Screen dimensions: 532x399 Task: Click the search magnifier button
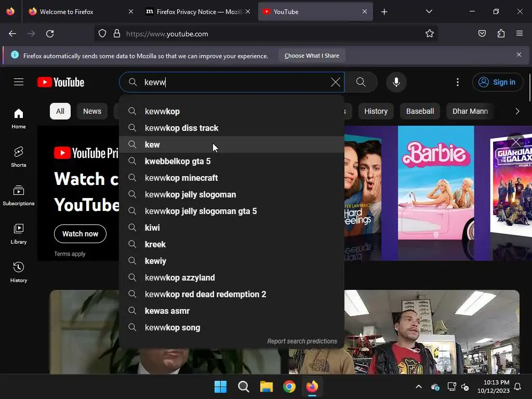coord(361,82)
